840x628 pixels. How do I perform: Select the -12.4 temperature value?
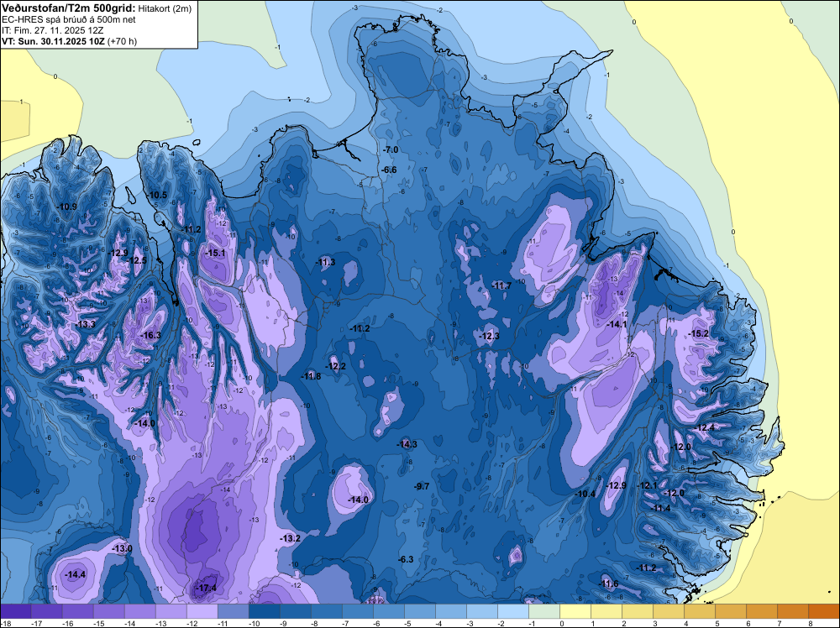[704, 427]
